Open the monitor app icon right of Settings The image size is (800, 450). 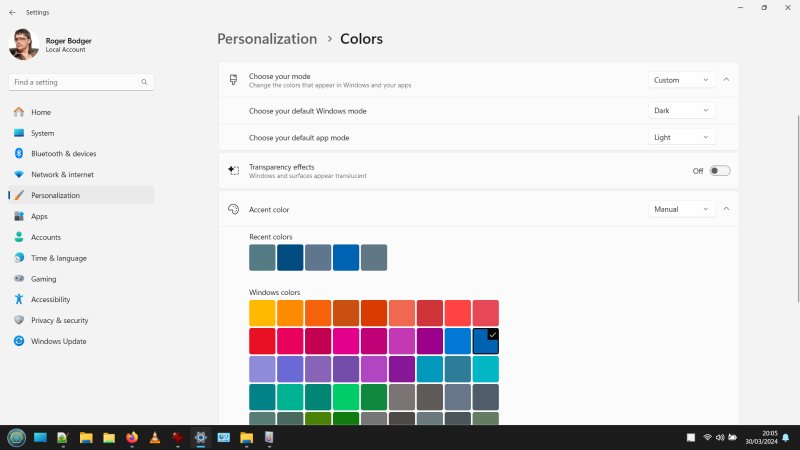223,438
